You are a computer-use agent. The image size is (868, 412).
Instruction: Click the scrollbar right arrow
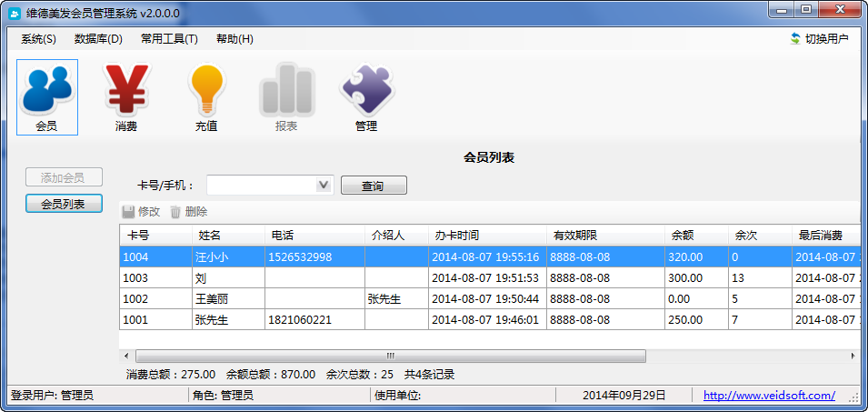click(x=853, y=356)
